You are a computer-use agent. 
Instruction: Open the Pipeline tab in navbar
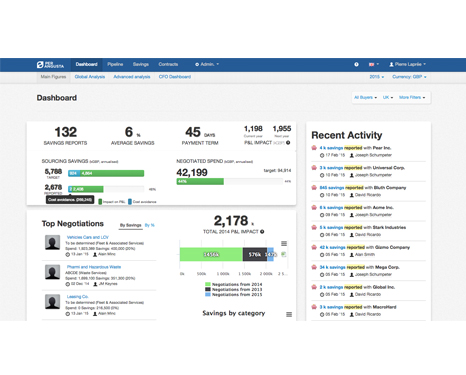tap(115, 64)
